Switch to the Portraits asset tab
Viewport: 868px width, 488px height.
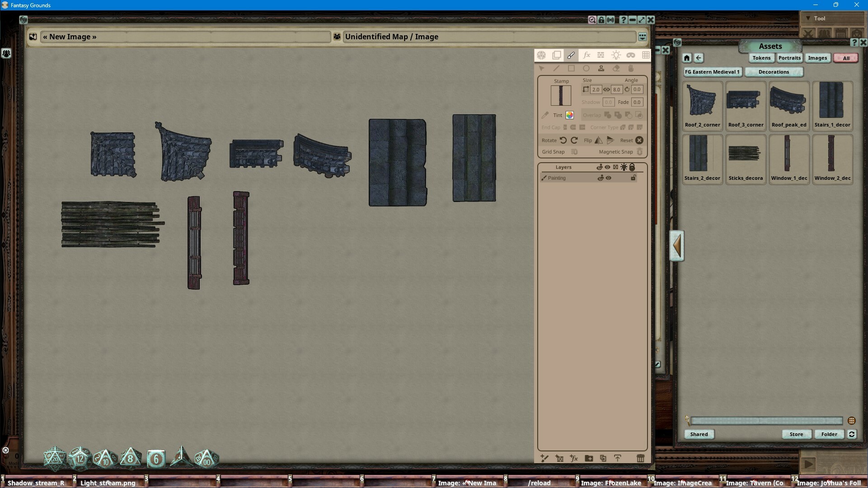[x=789, y=58]
